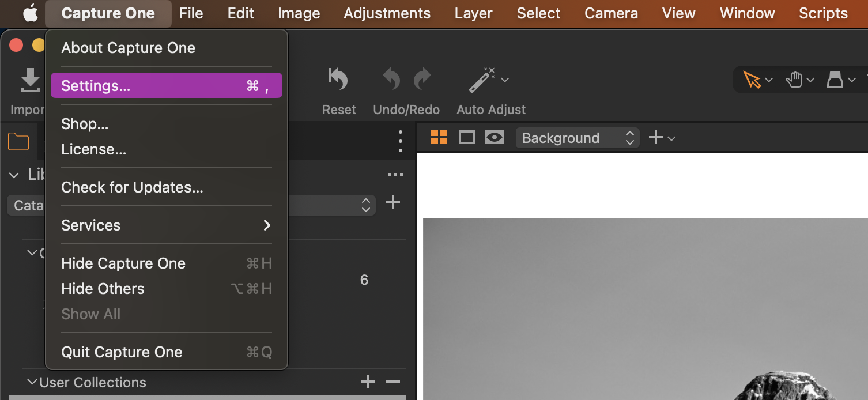Viewport: 868px width, 400px height.
Task: Open add-layer plus chevron menu
Action: pos(671,138)
